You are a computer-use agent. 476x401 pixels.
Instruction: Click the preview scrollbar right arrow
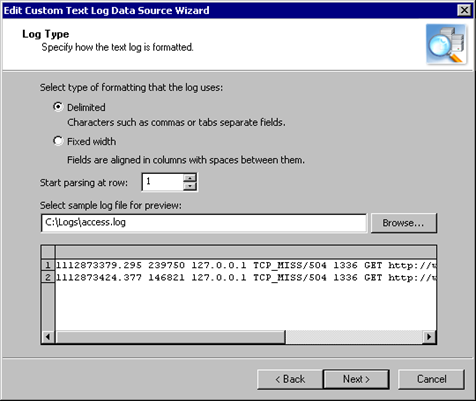(429, 337)
